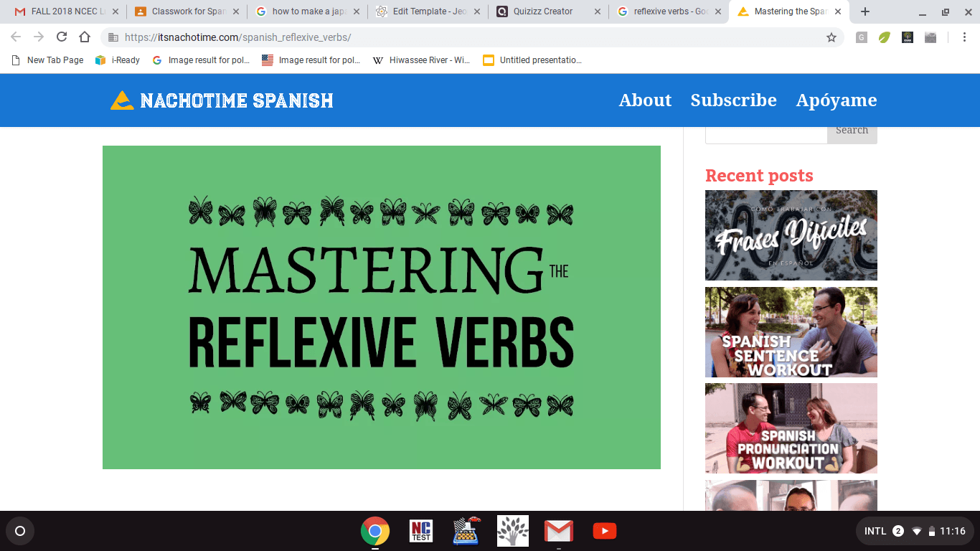Click the browser reload page icon
The image size is (980, 551).
pos(62,37)
